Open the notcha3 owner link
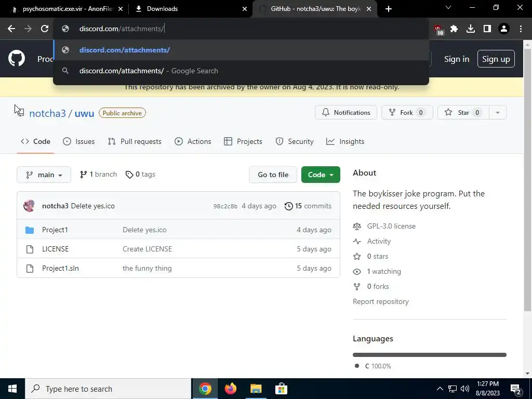This screenshot has width=532, height=399. pos(47,113)
